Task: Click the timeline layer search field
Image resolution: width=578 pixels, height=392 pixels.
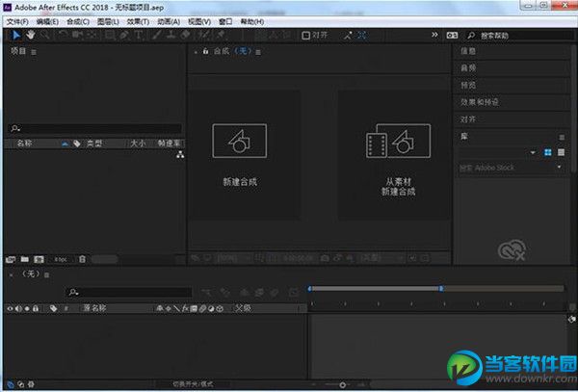Action: point(129,292)
